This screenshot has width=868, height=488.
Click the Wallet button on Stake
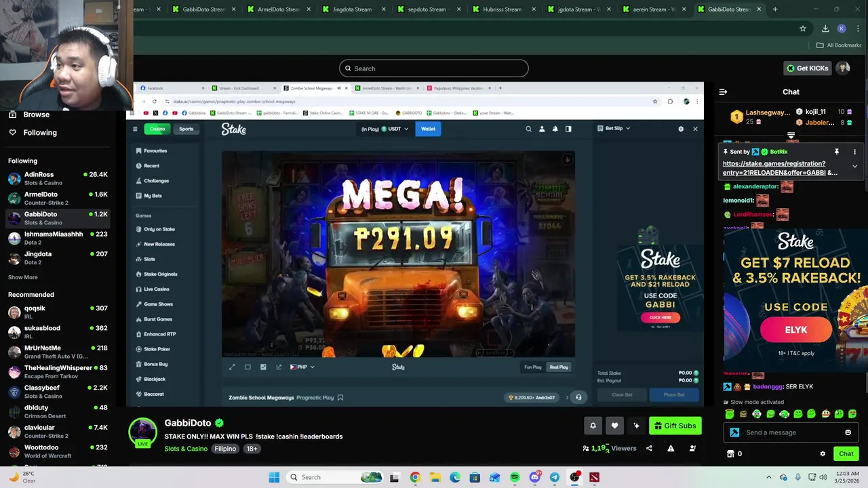(428, 129)
